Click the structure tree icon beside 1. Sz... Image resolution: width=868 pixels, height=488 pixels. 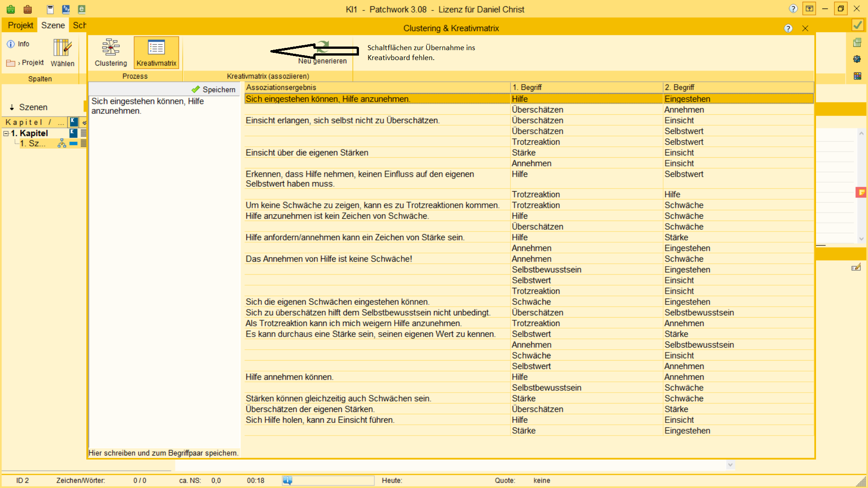click(x=62, y=144)
